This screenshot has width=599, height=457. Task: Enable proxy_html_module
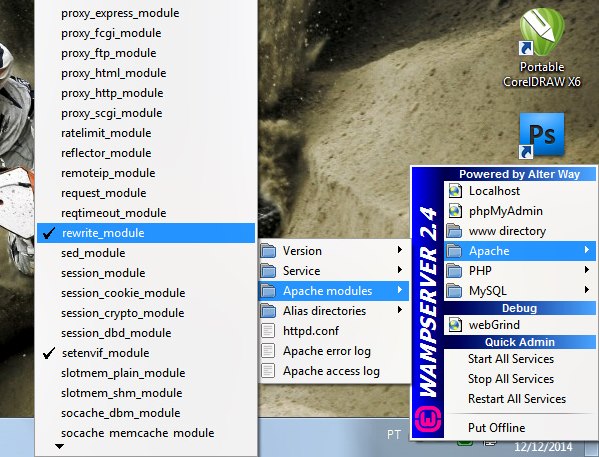[x=146, y=73]
